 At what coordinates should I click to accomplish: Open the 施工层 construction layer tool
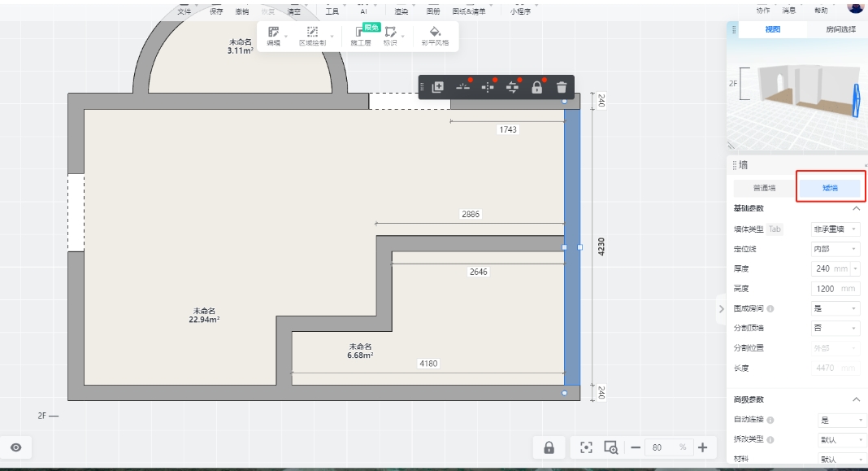361,36
